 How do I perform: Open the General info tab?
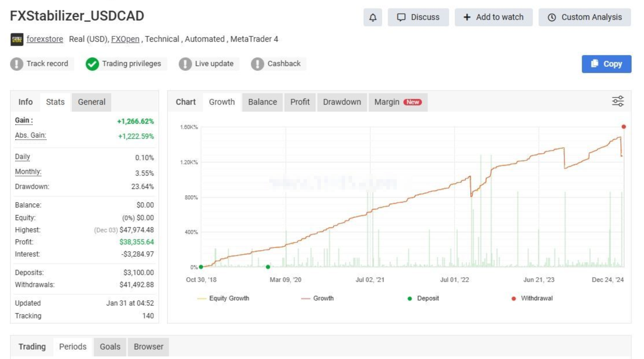coord(92,102)
